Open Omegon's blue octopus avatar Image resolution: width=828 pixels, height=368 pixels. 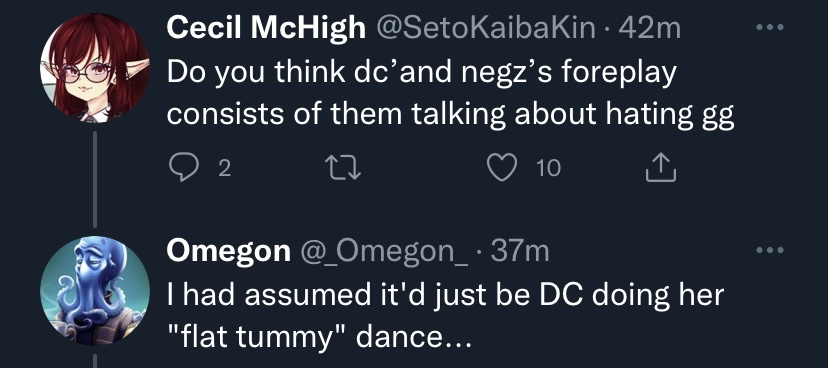(x=95, y=291)
